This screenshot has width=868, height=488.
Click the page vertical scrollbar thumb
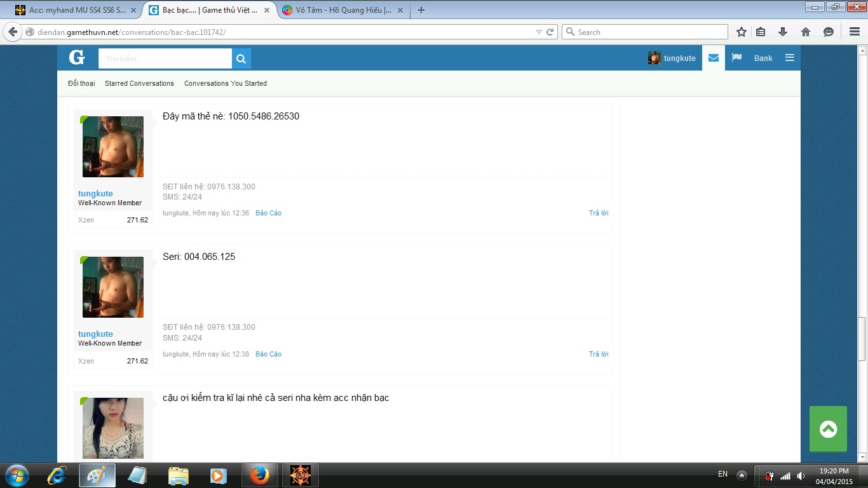pyautogui.click(x=862, y=339)
